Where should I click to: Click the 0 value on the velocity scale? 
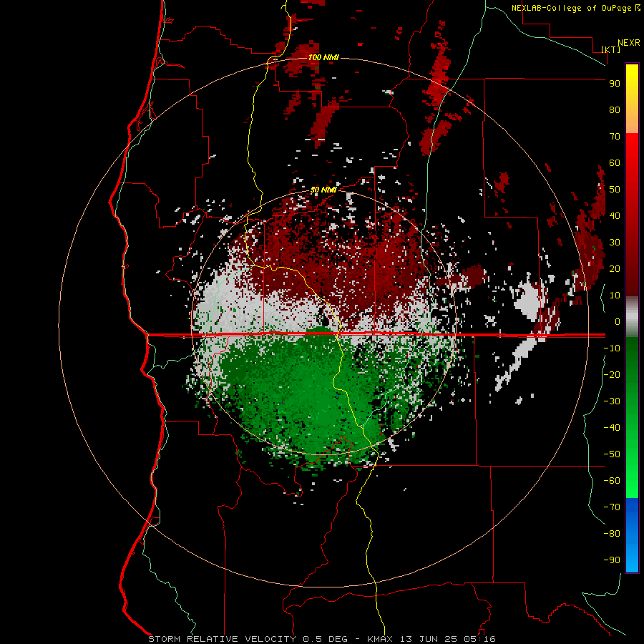[618, 322]
